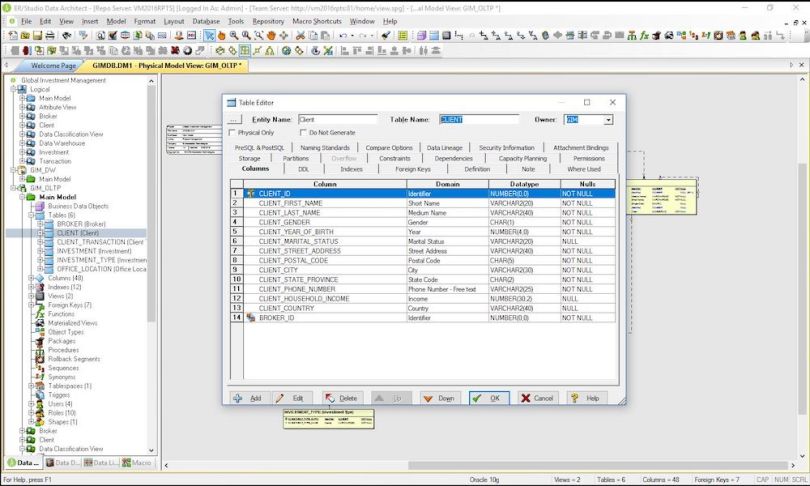The height and width of the screenshot is (486, 810).
Task: Select the Data Dictionary bottom explorer tab
Action: pyautogui.click(x=63, y=463)
